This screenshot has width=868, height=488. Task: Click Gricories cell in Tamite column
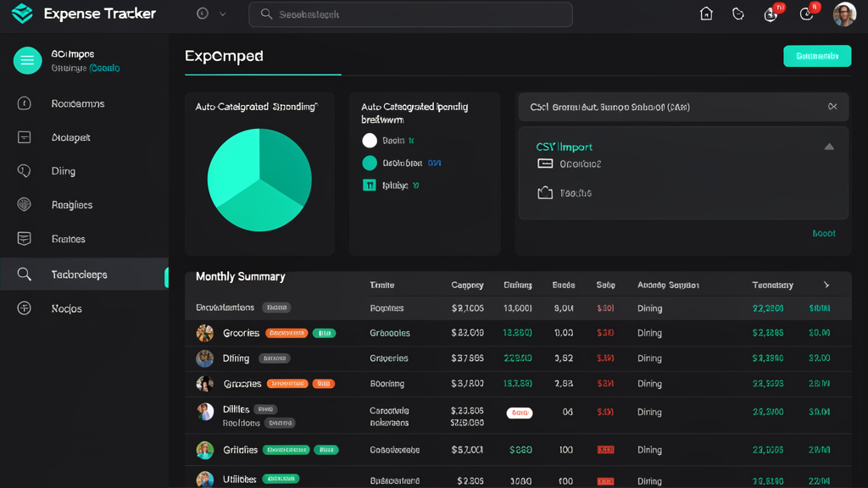390,333
